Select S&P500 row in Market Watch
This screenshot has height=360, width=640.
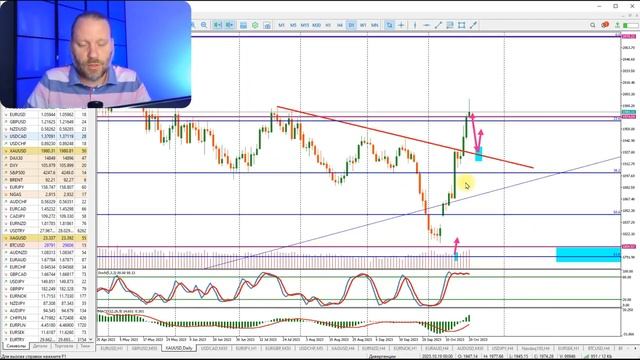click(46, 173)
